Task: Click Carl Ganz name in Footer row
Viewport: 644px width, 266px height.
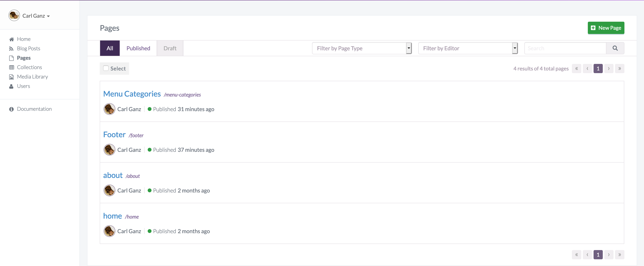Action: [129, 150]
